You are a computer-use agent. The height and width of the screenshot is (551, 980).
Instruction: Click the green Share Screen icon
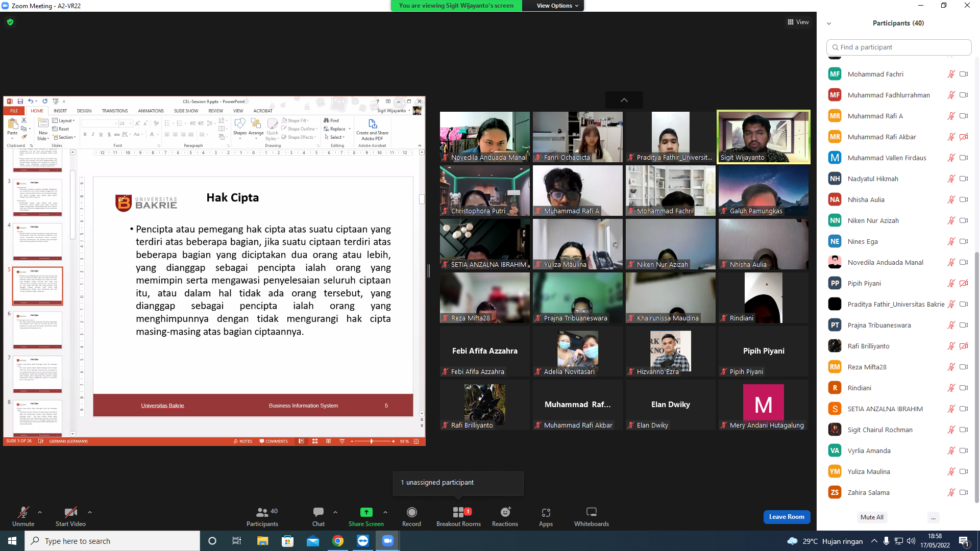pos(366,512)
